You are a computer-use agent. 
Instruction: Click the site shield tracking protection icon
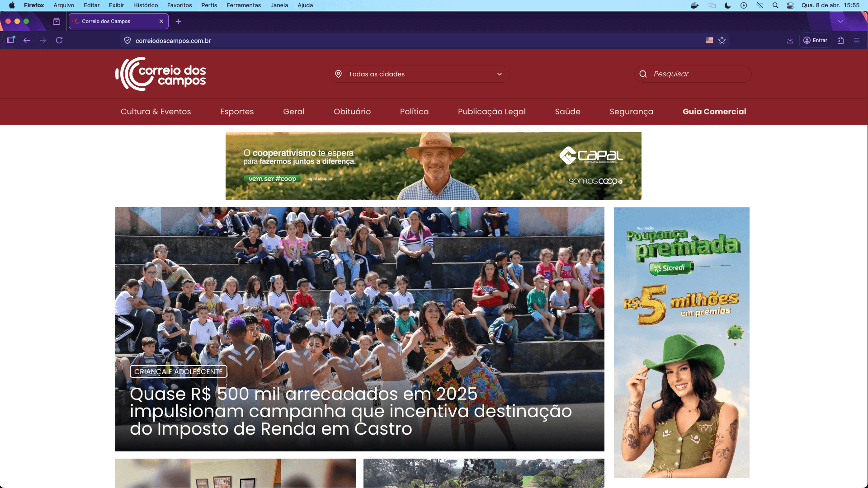click(127, 41)
